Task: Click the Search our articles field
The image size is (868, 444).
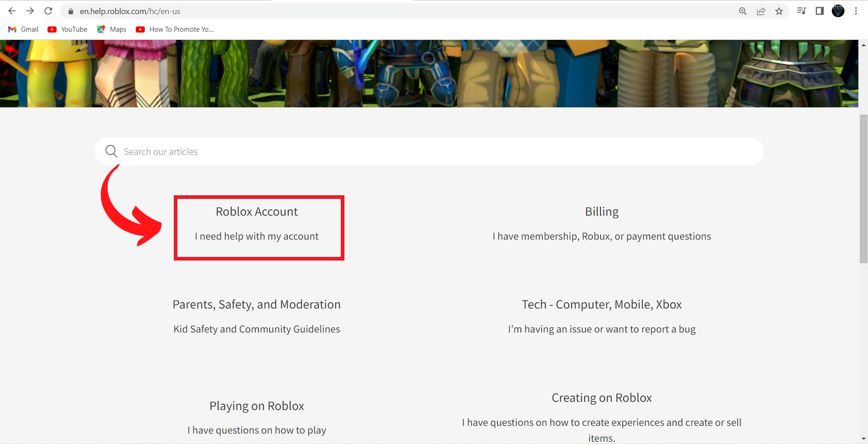Action: pyautogui.click(x=429, y=151)
